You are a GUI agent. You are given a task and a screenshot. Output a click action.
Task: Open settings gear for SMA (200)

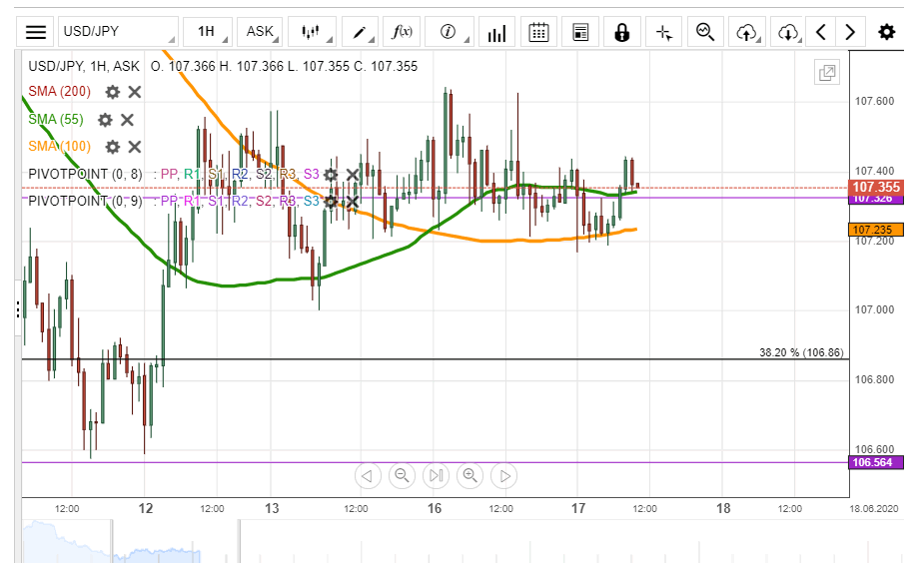(x=113, y=92)
